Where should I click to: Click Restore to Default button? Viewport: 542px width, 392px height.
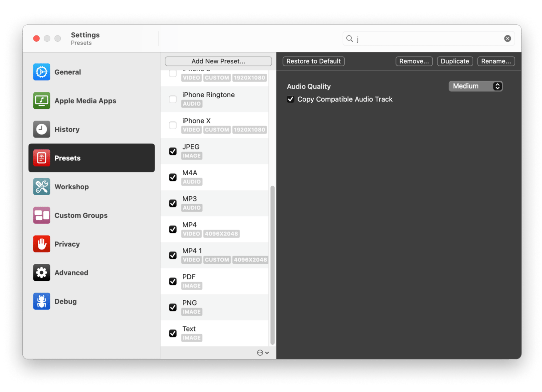click(x=313, y=61)
